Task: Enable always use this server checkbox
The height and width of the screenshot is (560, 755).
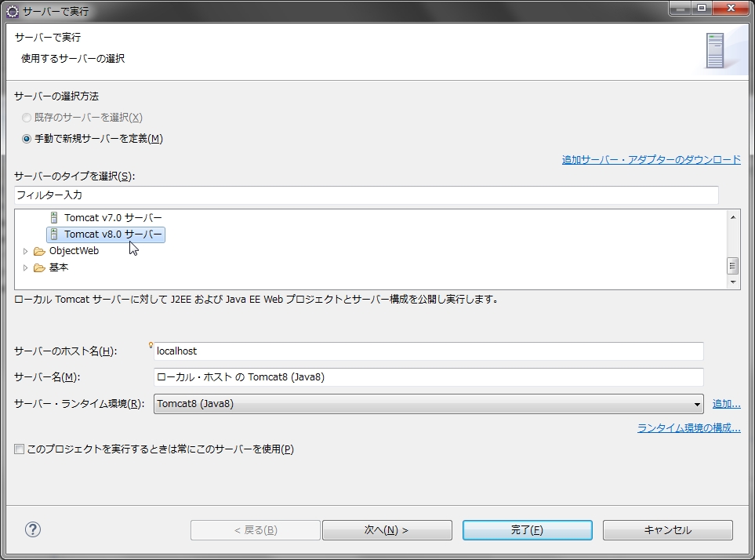Action: click(19, 449)
